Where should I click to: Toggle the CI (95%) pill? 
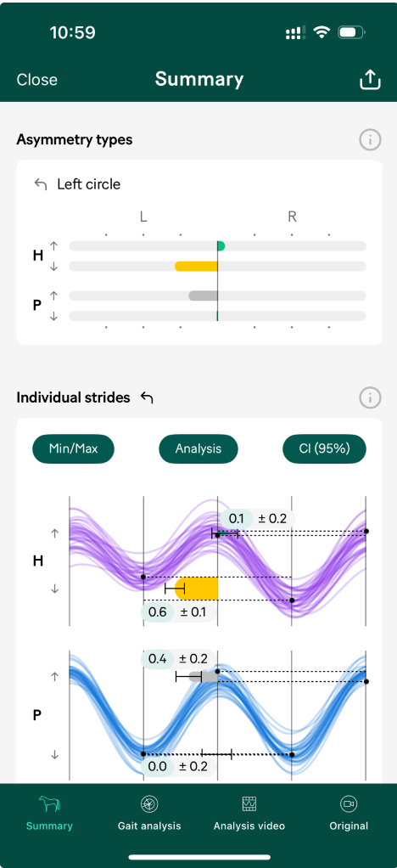[x=325, y=449]
